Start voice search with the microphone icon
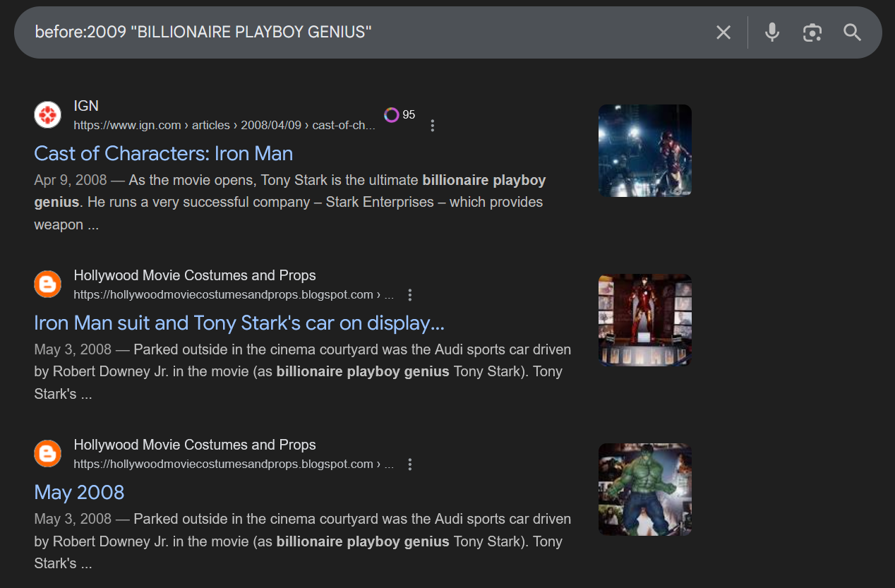 [x=772, y=32]
